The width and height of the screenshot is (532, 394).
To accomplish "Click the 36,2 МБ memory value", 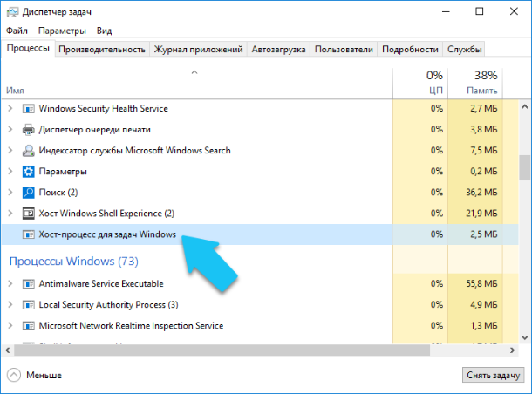I will click(481, 193).
